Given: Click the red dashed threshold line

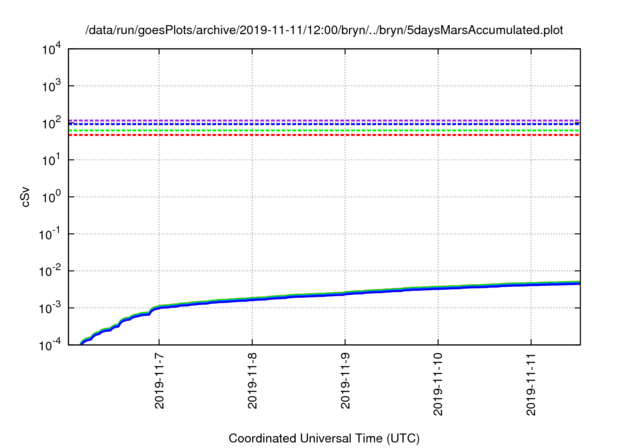Looking at the screenshot, I should (x=324, y=135).
